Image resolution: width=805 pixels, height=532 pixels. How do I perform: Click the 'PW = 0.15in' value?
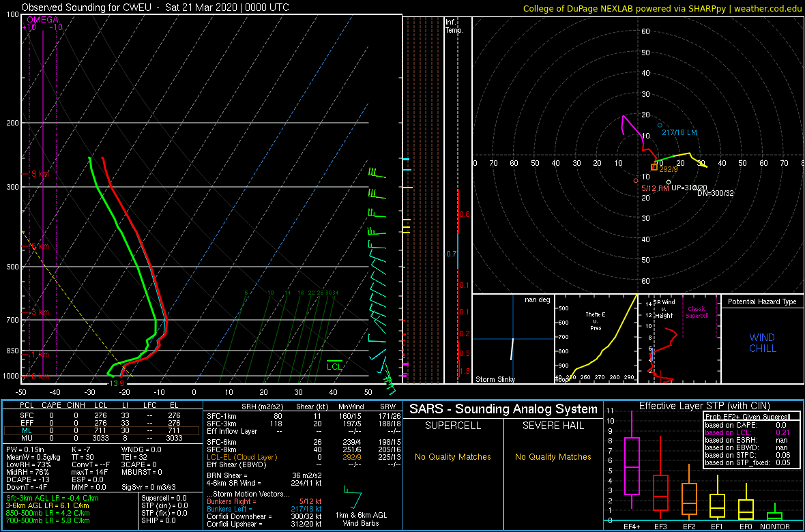tap(25, 450)
